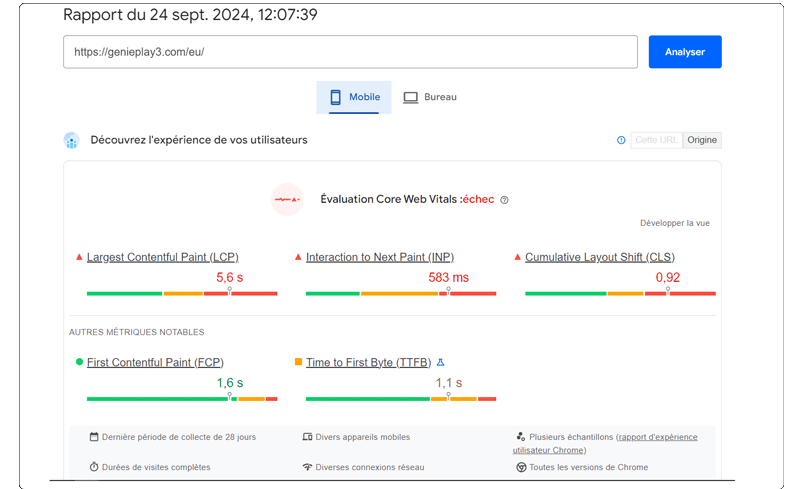Toggle the Cette URL option

657,140
